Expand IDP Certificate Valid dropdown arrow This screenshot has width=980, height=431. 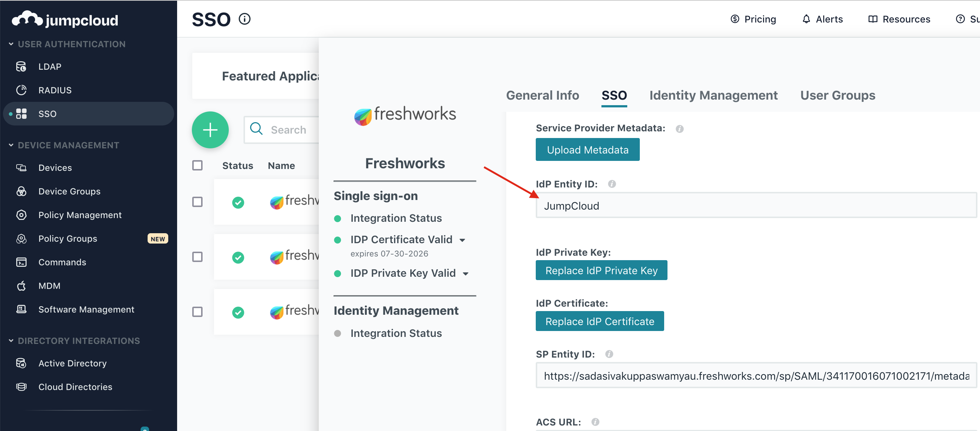pos(462,240)
